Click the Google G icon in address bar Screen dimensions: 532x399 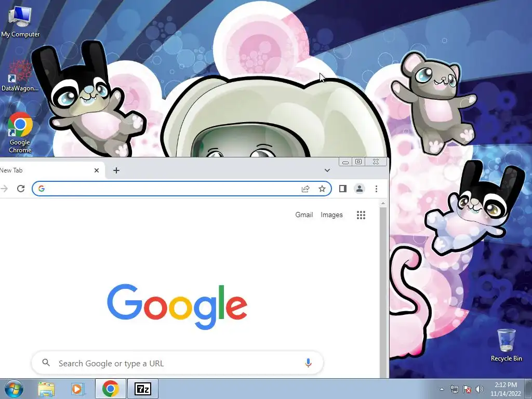42,189
